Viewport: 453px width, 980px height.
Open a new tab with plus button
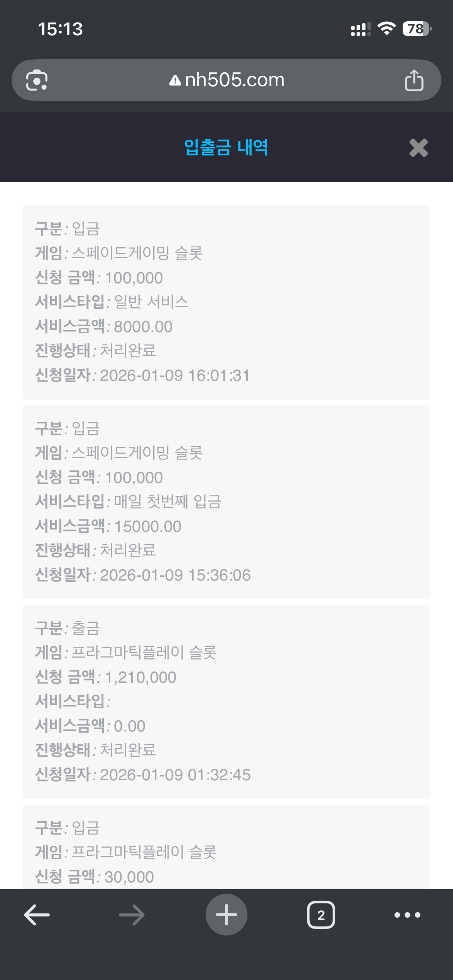click(x=226, y=915)
